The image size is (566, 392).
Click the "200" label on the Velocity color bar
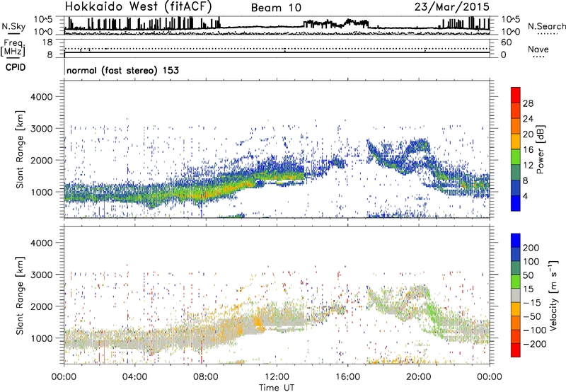click(x=531, y=248)
